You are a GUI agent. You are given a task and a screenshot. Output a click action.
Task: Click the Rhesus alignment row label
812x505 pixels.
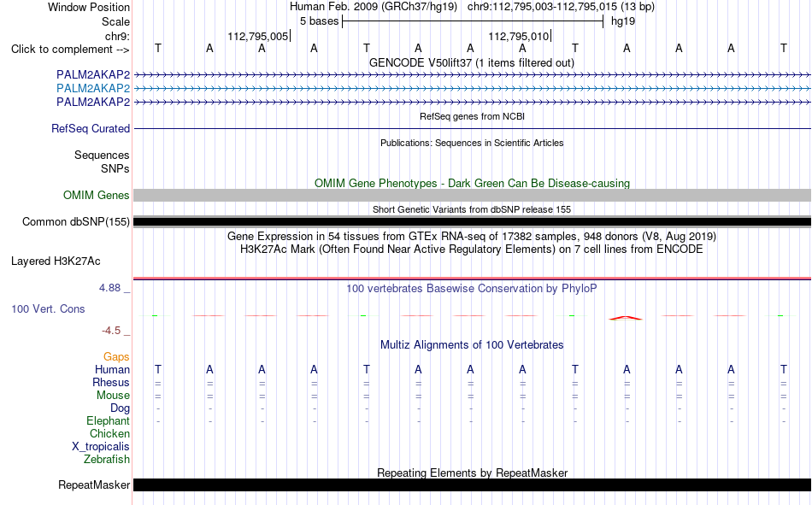[x=111, y=382]
